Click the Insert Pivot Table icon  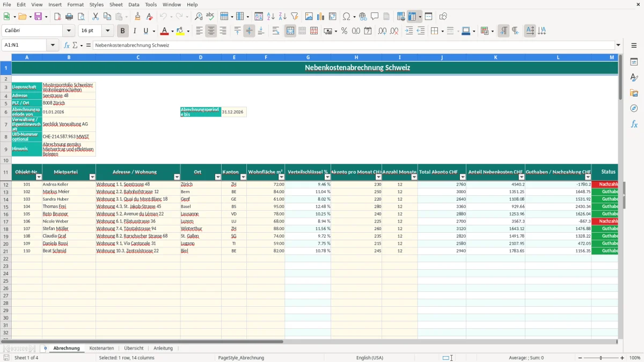[333, 17]
